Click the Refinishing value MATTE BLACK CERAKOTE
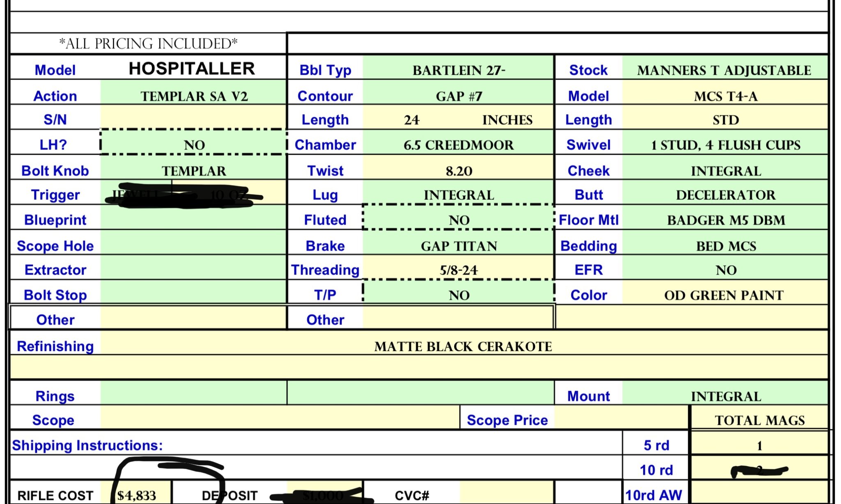841x504 pixels. click(x=463, y=346)
